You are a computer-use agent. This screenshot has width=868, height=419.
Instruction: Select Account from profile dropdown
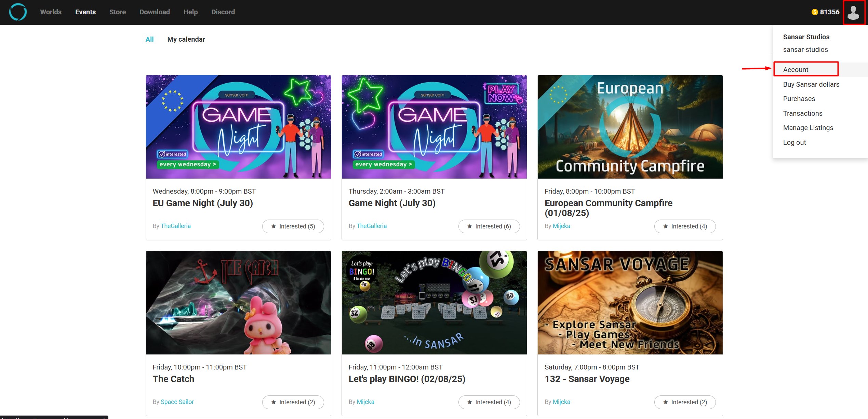pyautogui.click(x=796, y=70)
